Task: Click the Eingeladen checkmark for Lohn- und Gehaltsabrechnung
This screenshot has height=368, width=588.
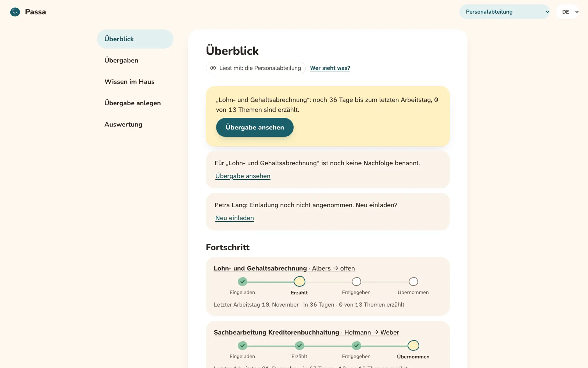Action: (x=242, y=282)
